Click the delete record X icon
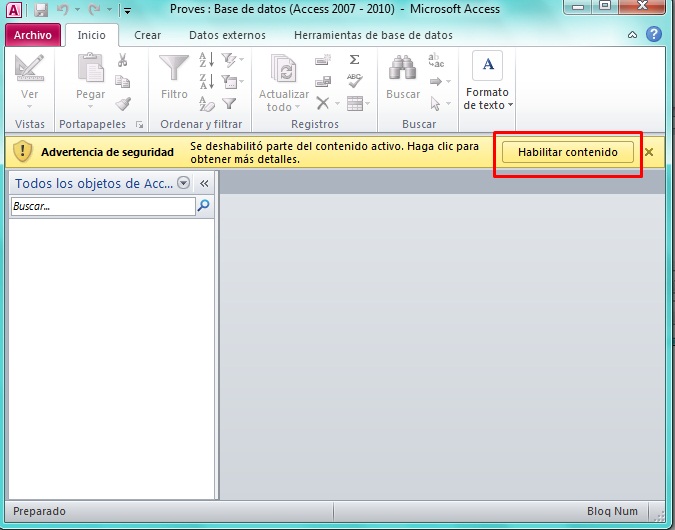Image resolution: width=675 pixels, height=530 pixels. [323, 103]
